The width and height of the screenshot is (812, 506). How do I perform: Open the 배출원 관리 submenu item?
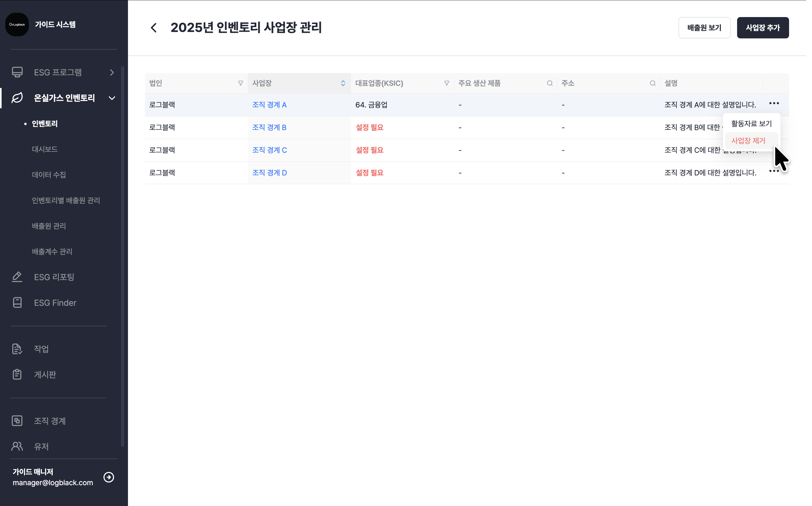pos(49,226)
